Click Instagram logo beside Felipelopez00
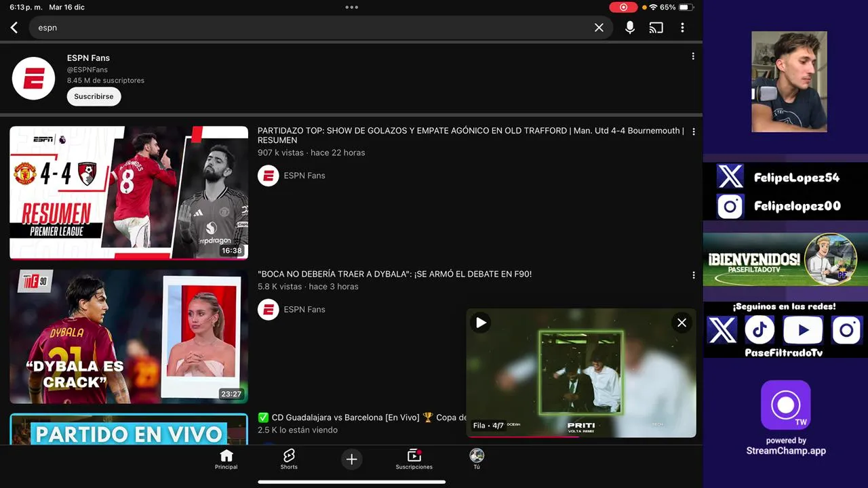This screenshot has height=488, width=868. (730, 206)
